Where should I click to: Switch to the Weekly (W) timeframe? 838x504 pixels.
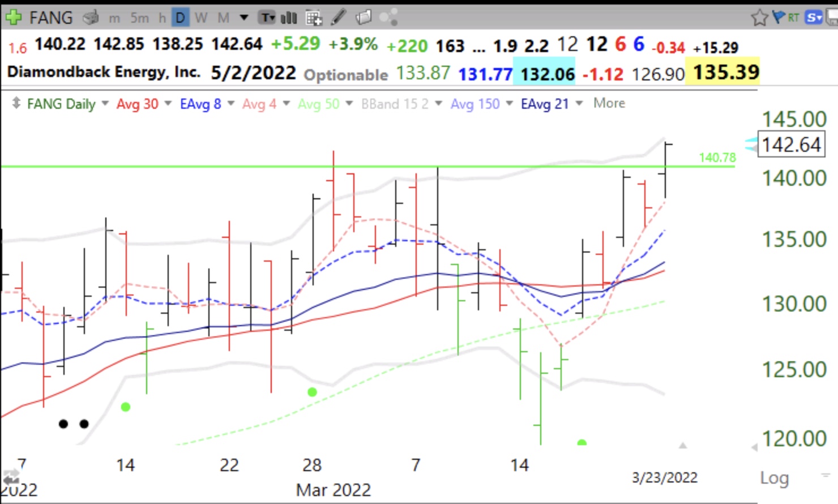[201, 18]
